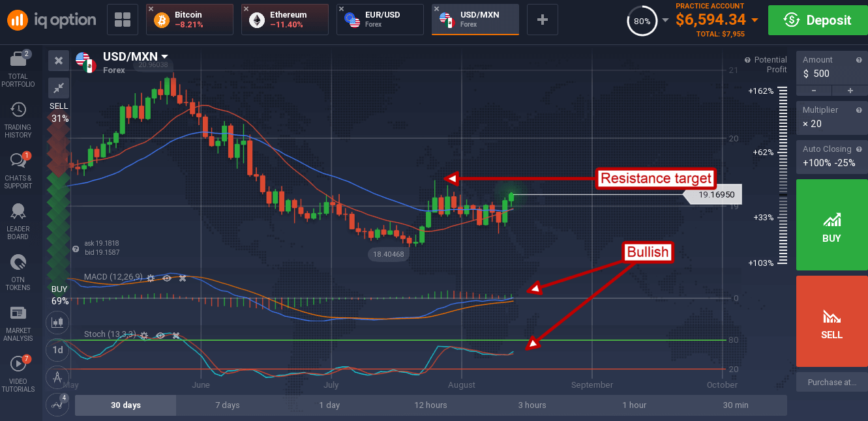Viewport: 868px width, 421px height.
Task: Select the 7 days timeframe tab
Action: coord(228,405)
